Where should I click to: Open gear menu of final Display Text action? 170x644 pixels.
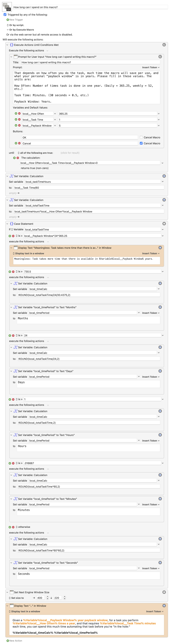pos(164,606)
